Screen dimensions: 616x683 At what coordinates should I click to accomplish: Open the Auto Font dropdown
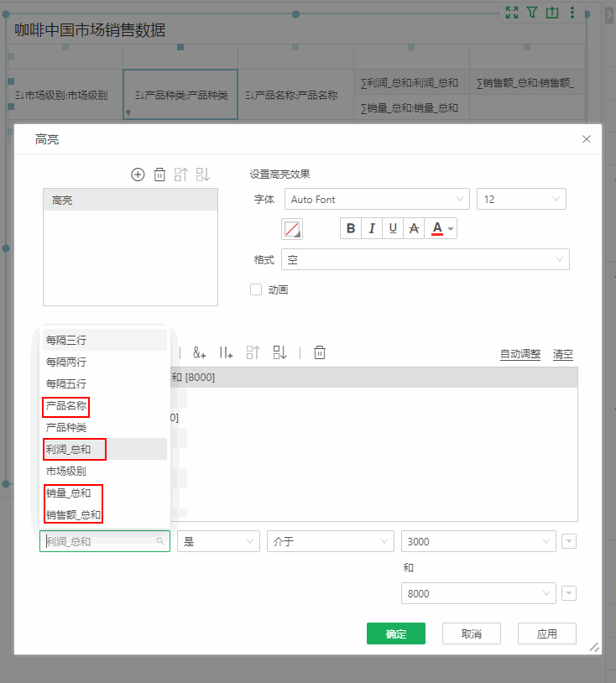coord(377,199)
